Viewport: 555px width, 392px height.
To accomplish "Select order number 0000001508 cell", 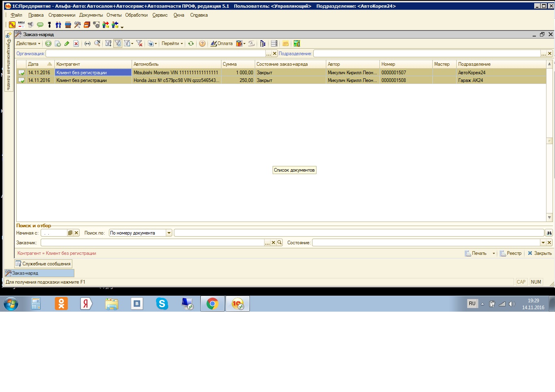I will [x=406, y=80].
